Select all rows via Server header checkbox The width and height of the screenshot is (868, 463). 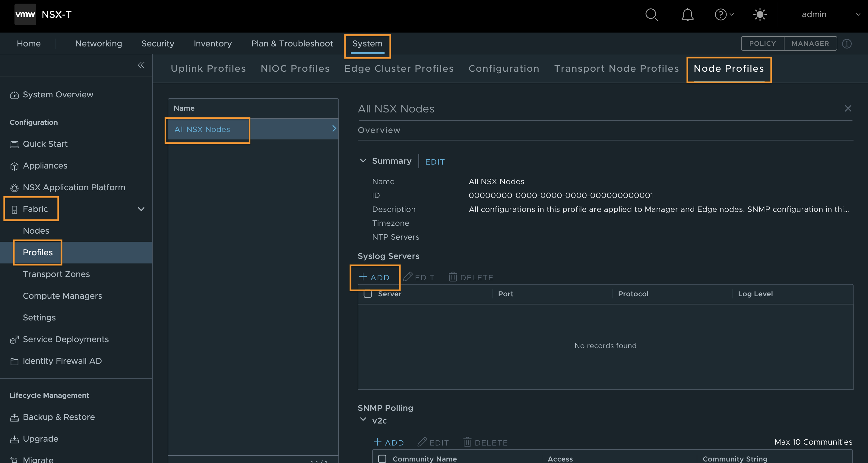pyautogui.click(x=368, y=294)
